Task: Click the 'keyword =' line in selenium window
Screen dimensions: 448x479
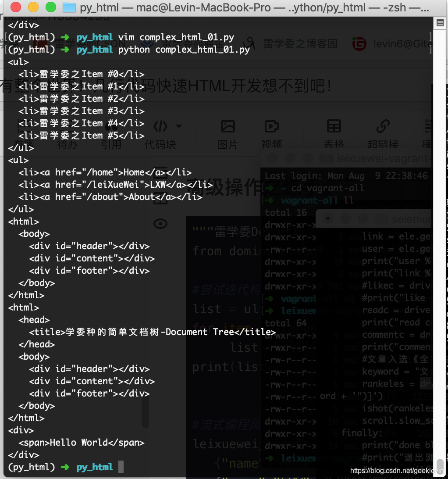Action: tap(396, 372)
